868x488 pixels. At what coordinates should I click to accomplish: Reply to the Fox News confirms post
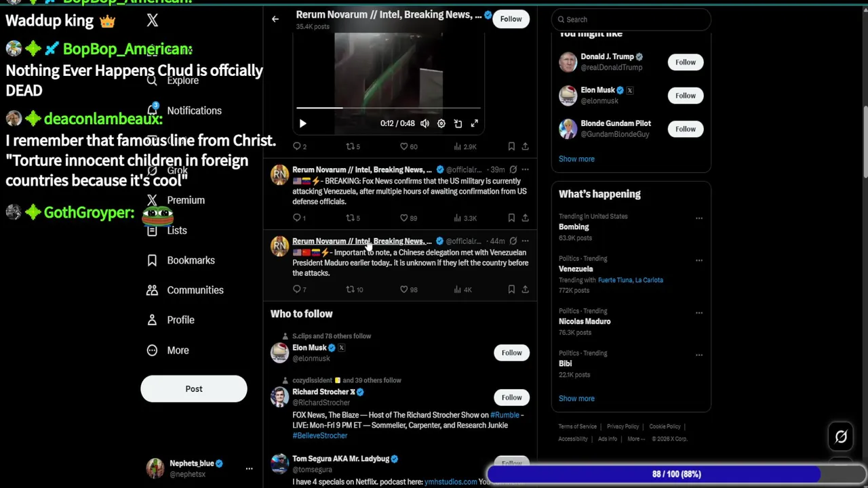299,218
